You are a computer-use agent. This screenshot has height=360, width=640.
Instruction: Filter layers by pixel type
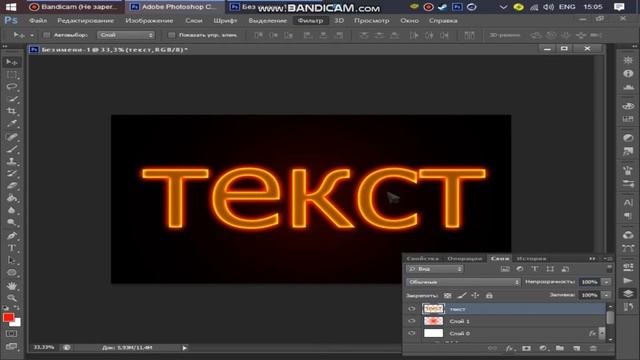pyautogui.click(x=505, y=269)
